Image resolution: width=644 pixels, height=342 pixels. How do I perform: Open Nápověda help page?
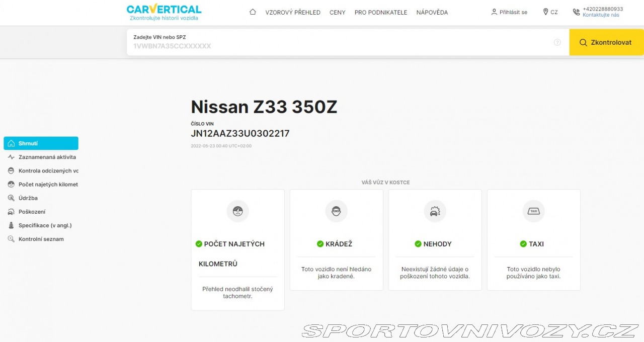click(432, 13)
